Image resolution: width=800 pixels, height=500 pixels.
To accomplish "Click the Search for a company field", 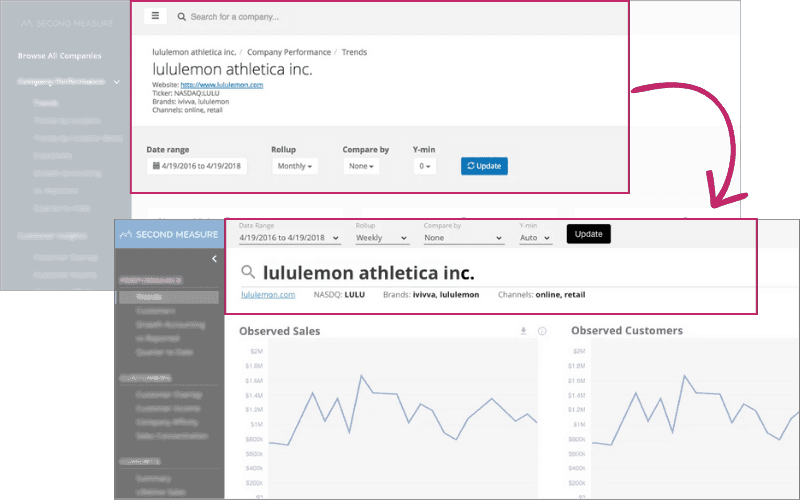I will click(x=235, y=17).
